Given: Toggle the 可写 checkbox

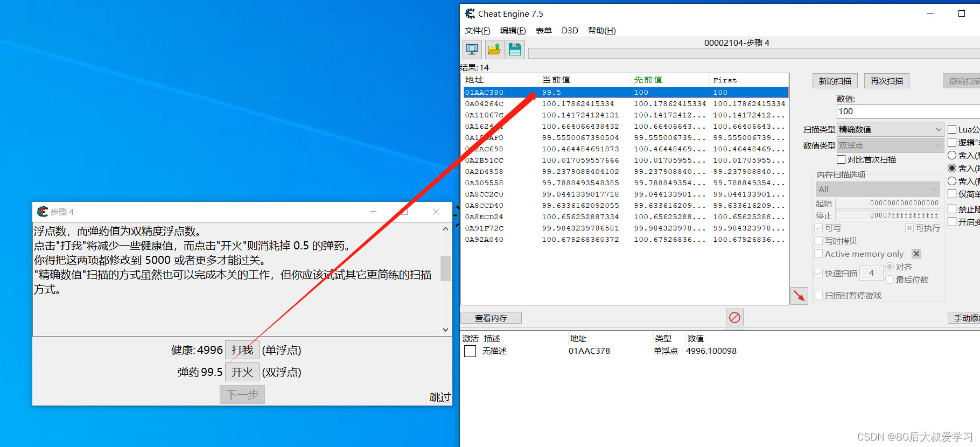Looking at the screenshot, I should (818, 228).
